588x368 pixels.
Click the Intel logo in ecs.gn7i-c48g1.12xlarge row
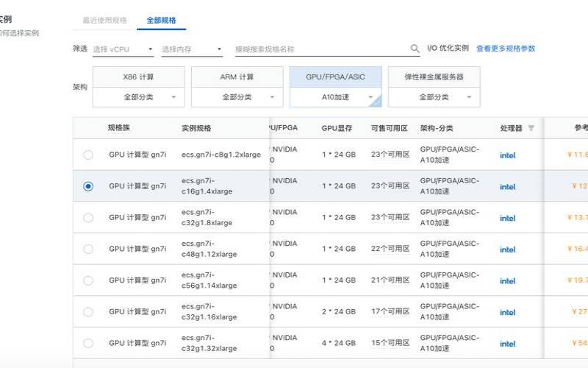[x=507, y=250]
